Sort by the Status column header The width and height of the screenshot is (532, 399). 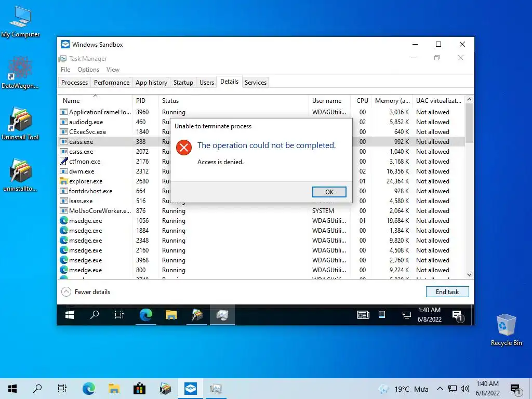pos(233,100)
